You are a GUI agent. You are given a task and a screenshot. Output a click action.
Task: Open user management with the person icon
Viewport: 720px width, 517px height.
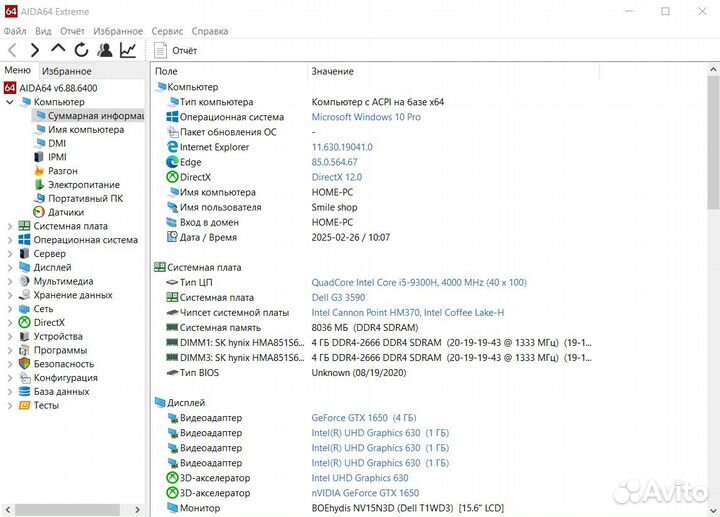(105, 50)
